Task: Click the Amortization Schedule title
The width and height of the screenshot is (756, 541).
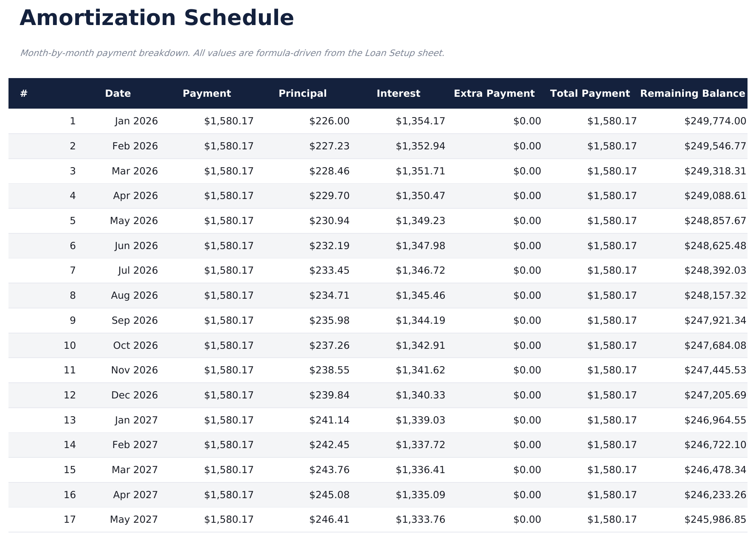Action: [157, 19]
